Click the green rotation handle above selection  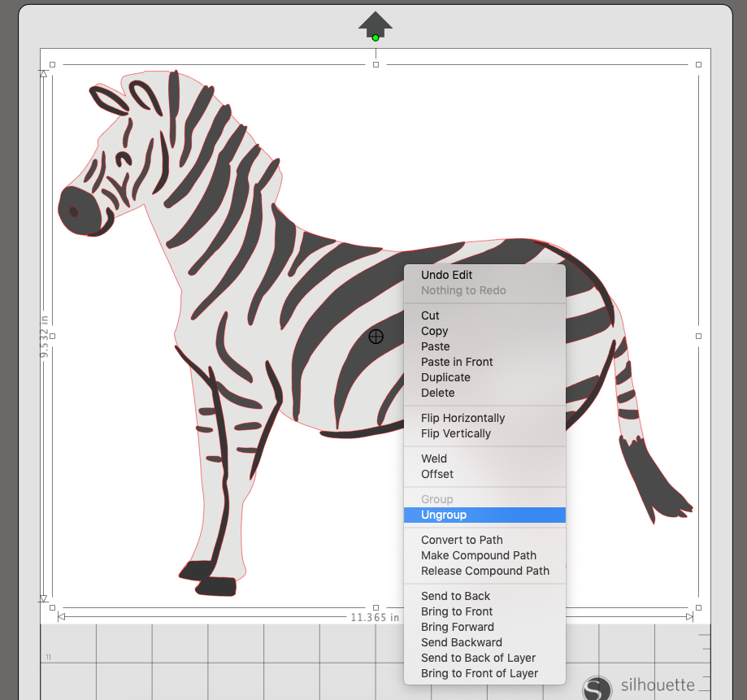[376, 37]
